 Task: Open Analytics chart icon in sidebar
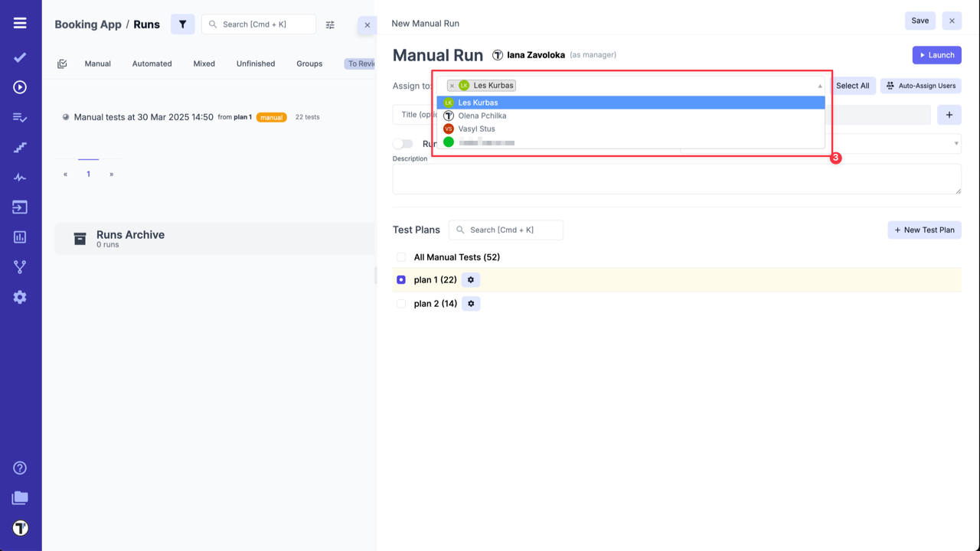[20, 237]
